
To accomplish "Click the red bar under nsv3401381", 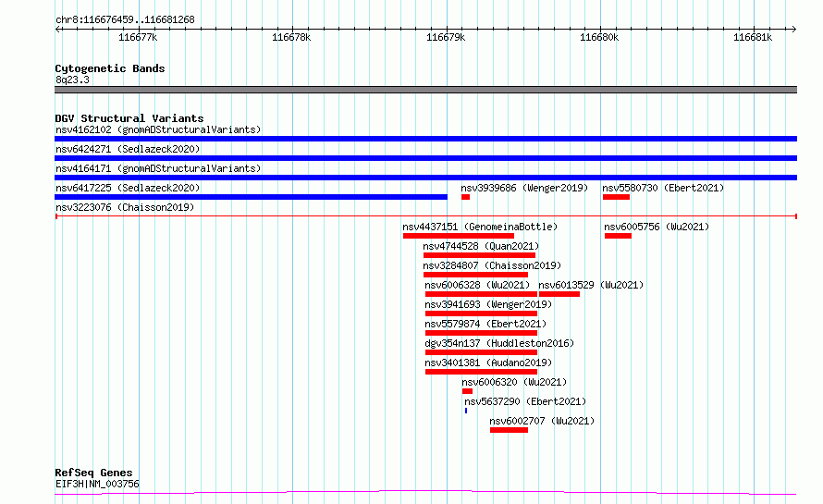I will tap(481, 372).
